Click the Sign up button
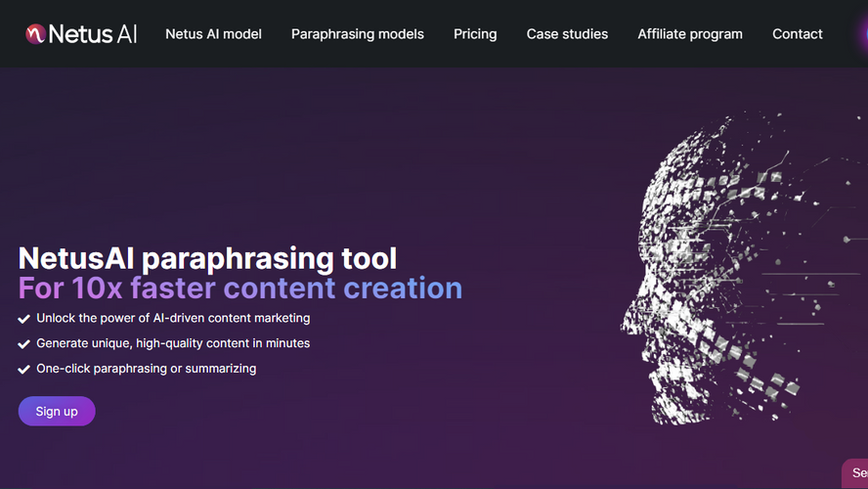Image resolution: width=868 pixels, height=489 pixels. pyautogui.click(x=57, y=411)
